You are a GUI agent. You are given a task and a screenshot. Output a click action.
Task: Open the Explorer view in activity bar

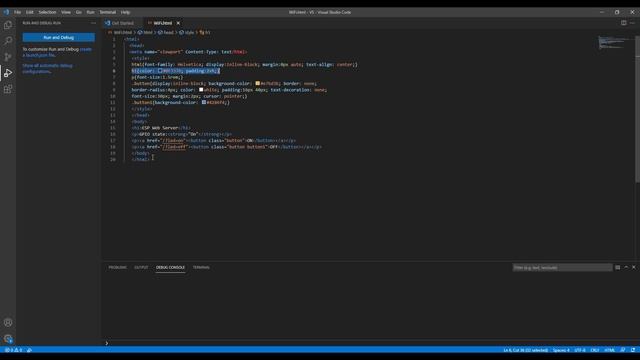tap(8, 25)
